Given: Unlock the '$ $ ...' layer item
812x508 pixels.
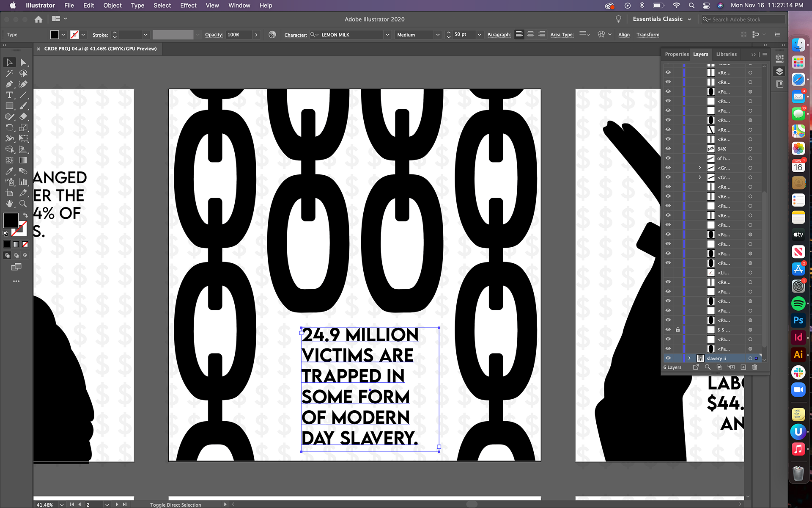Looking at the screenshot, I should (x=678, y=330).
